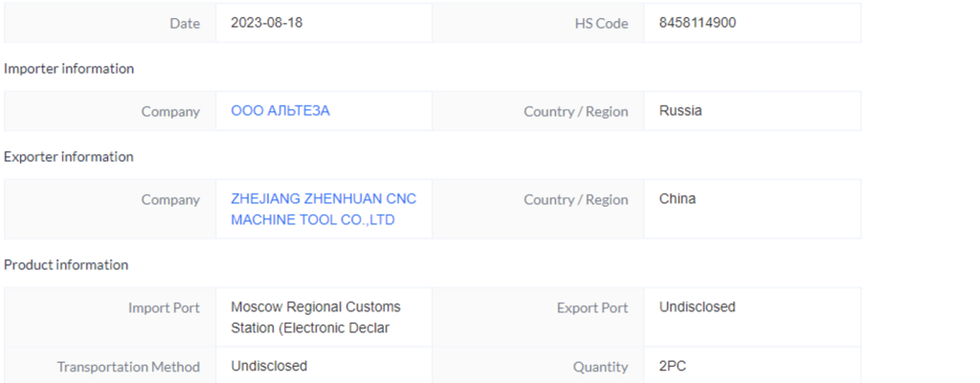Select the exporter country value China
Screen dimensions: 980x383
point(678,199)
